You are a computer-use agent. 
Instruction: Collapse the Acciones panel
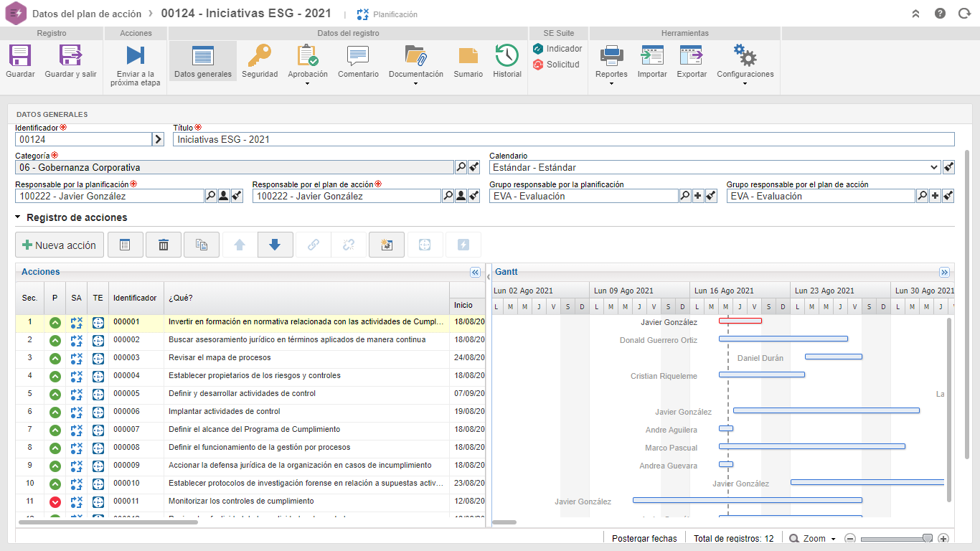tap(475, 273)
